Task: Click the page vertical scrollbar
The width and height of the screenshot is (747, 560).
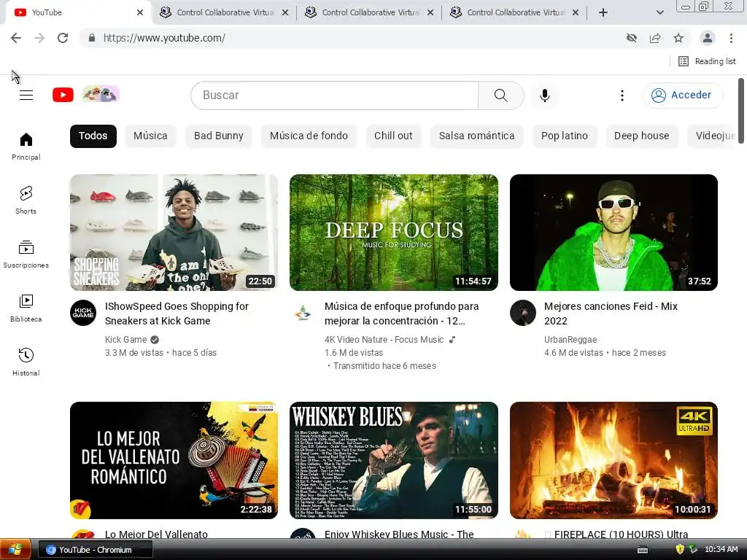Action: pos(741,109)
